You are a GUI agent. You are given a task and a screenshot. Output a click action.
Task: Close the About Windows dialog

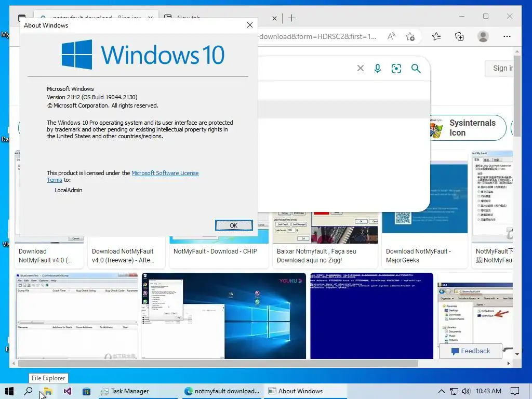[x=250, y=25]
